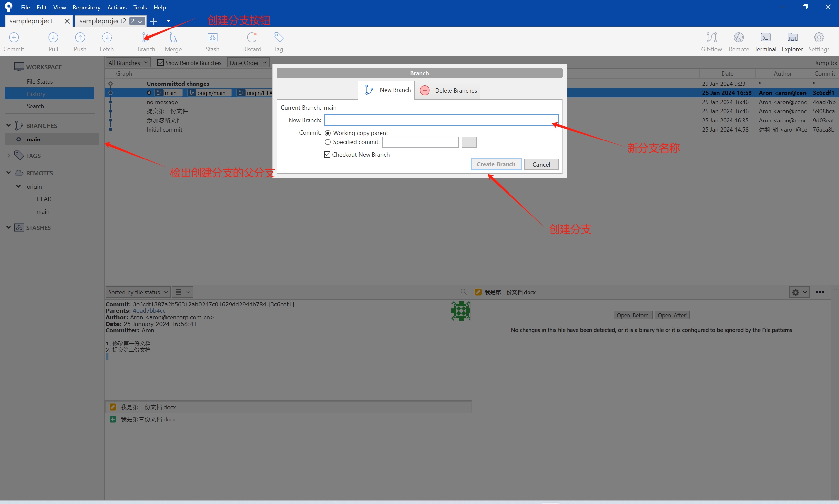Click the New Branch name field
The width and height of the screenshot is (839, 504).
click(x=441, y=120)
